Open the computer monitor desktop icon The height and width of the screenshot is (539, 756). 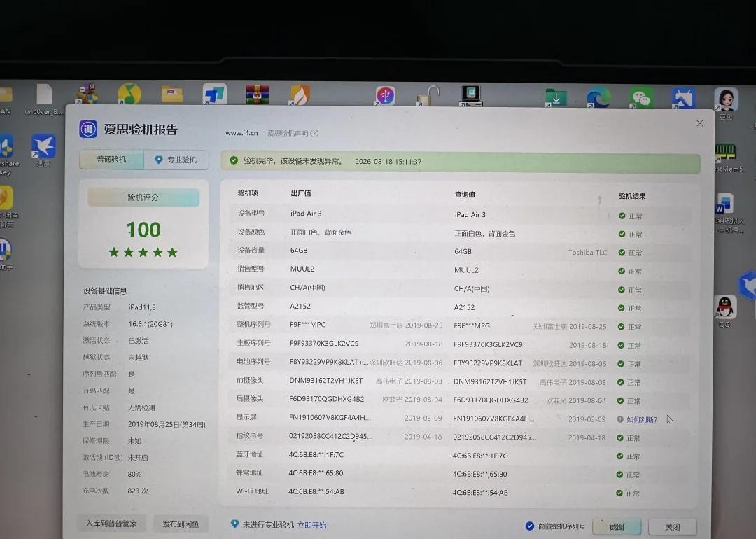[x=470, y=95]
